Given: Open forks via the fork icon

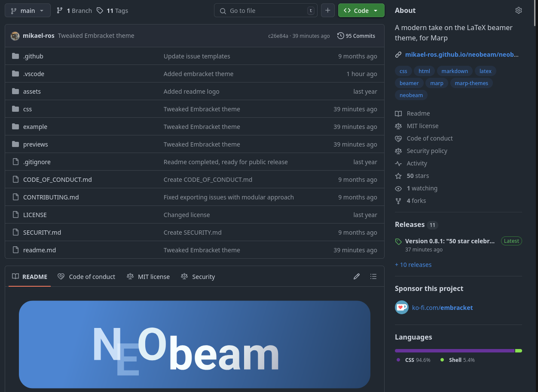Looking at the screenshot, I should coord(399,201).
